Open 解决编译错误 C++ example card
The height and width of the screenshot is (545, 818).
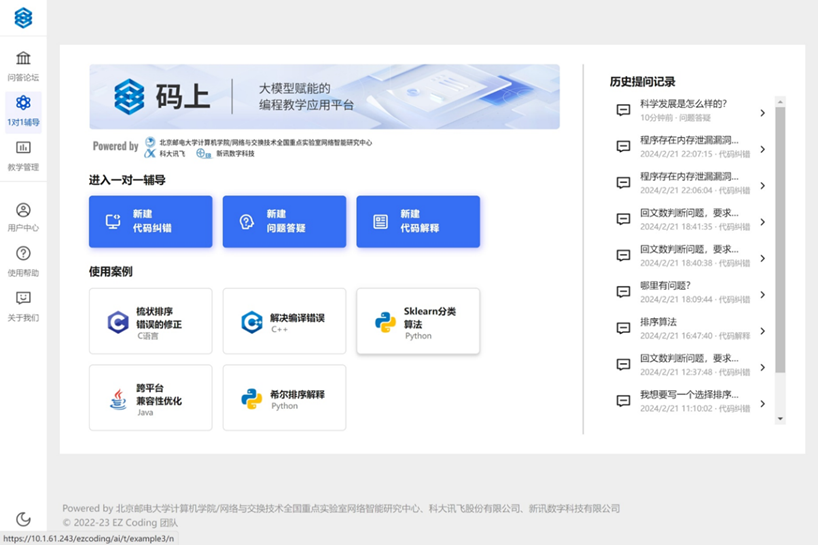[284, 321]
